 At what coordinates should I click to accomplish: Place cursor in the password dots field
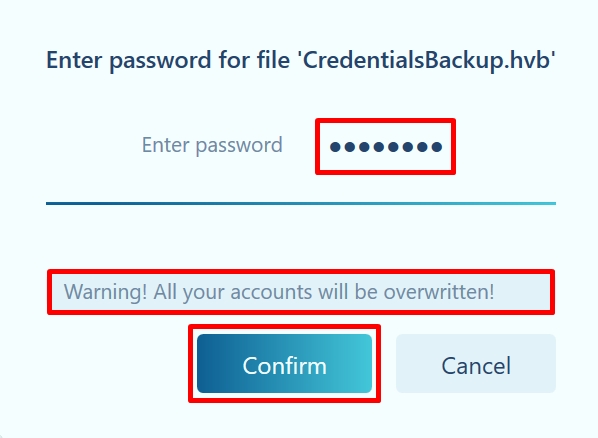click(385, 147)
